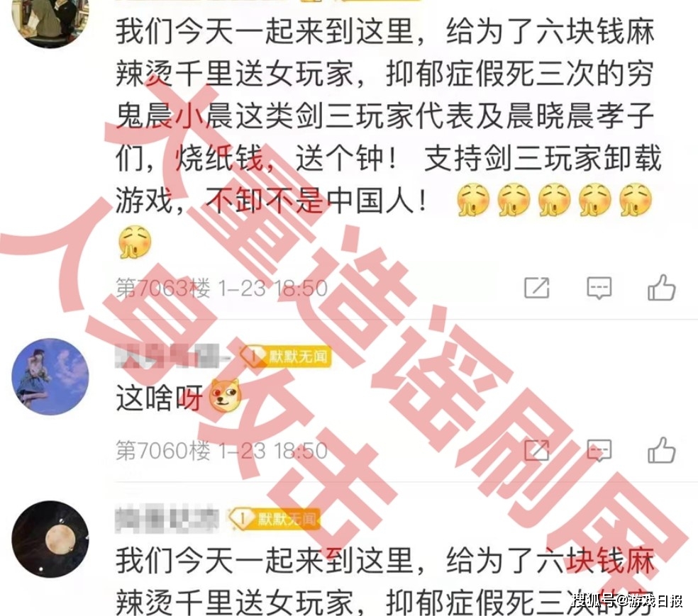
Task: Tap the 第7063楼 floor timestamp
Action: pyautogui.click(x=221, y=288)
